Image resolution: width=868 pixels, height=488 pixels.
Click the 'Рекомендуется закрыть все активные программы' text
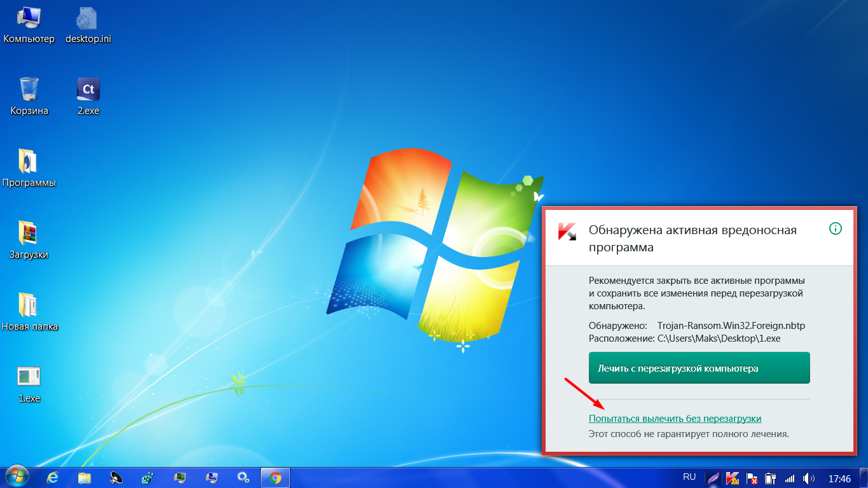click(697, 281)
